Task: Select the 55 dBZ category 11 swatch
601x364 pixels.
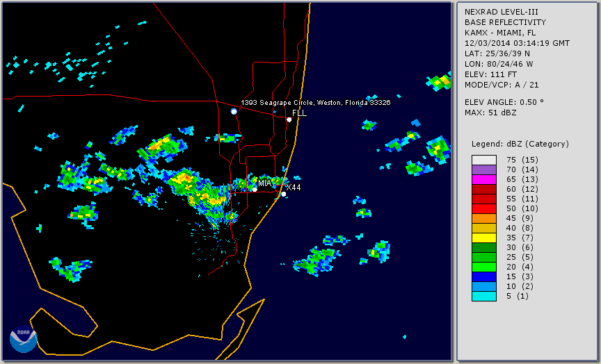Action: click(483, 199)
